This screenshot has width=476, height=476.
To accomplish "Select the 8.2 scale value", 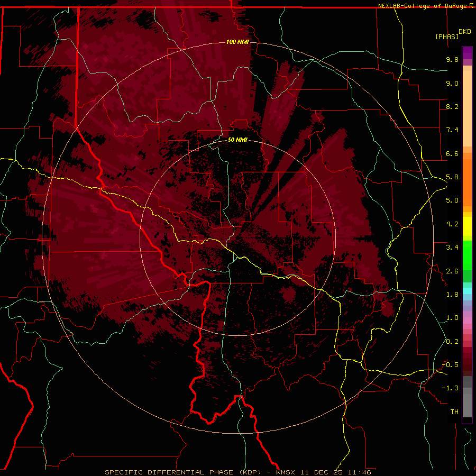I will click(452, 106).
